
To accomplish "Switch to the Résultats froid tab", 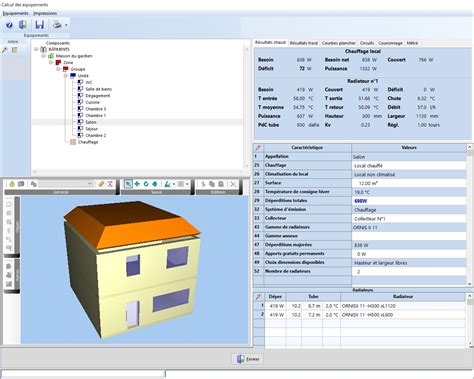I will [303, 43].
